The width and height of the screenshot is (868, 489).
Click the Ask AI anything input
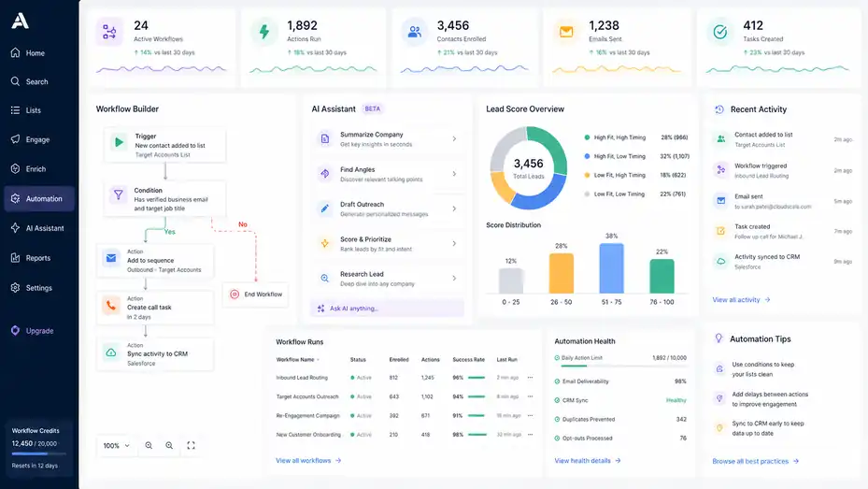point(388,309)
